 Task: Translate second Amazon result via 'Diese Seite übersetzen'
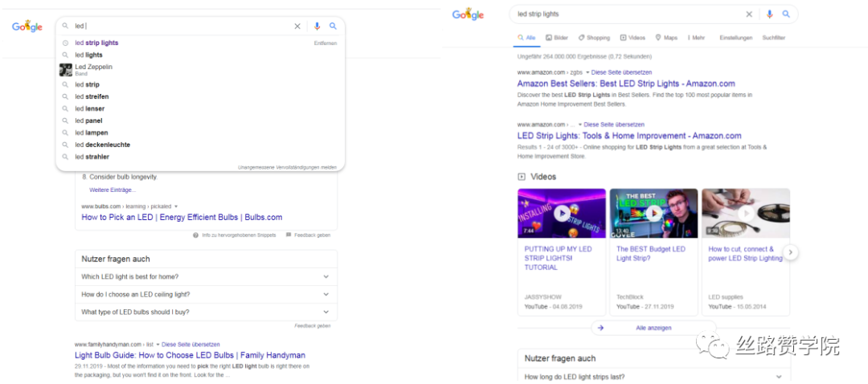tap(614, 125)
